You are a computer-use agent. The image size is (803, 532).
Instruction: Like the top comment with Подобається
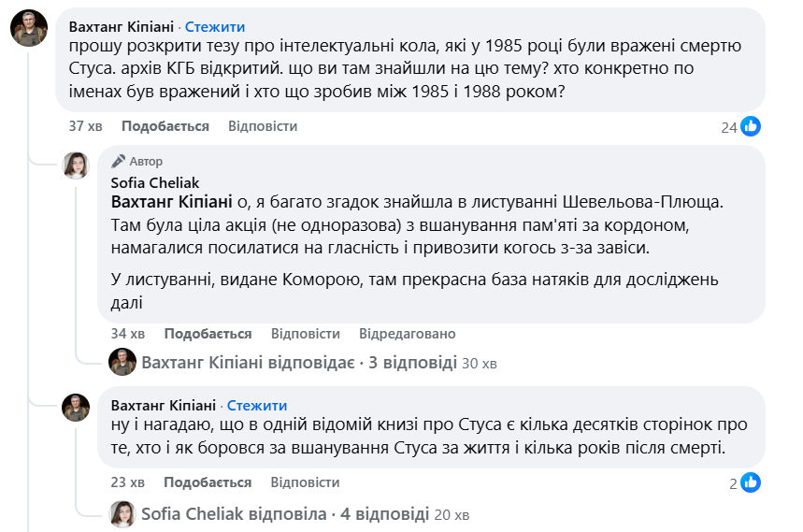(x=165, y=126)
